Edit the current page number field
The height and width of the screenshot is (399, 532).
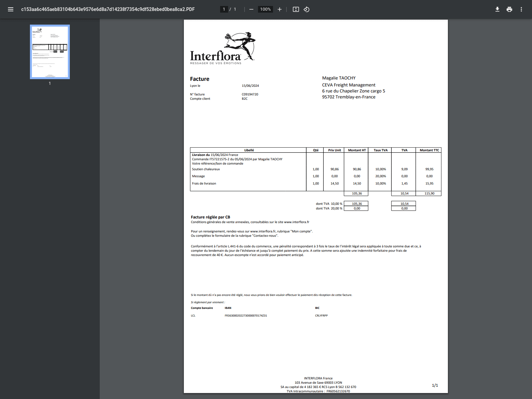pyautogui.click(x=224, y=9)
